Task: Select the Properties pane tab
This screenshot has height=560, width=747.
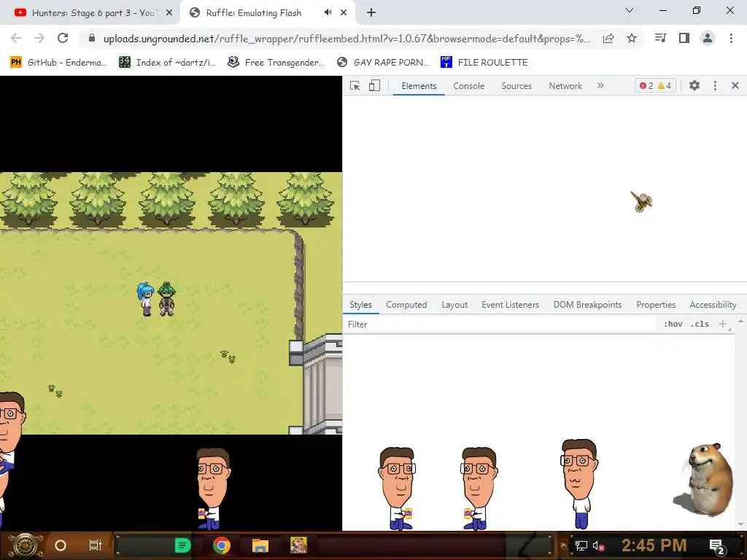Action: point(656,305)
